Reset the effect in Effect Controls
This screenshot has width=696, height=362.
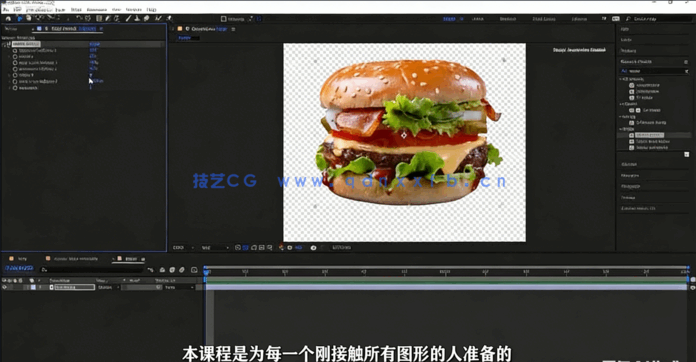tap(95, 44)
